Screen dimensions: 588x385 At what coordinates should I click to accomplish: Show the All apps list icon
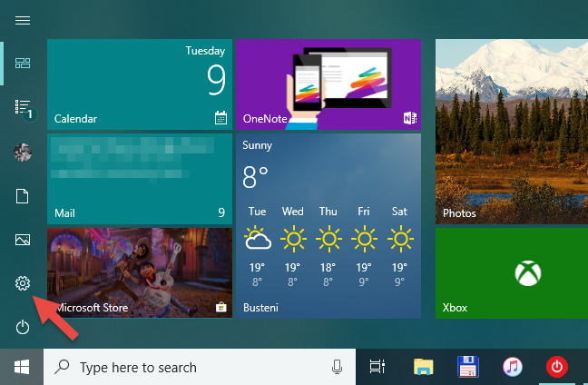tap(24, 109)
